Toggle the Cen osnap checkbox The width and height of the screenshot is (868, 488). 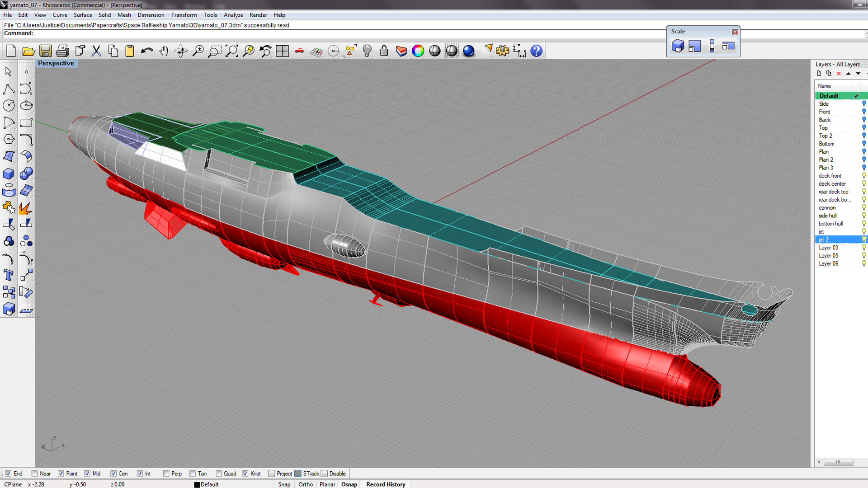coord(113,474)
